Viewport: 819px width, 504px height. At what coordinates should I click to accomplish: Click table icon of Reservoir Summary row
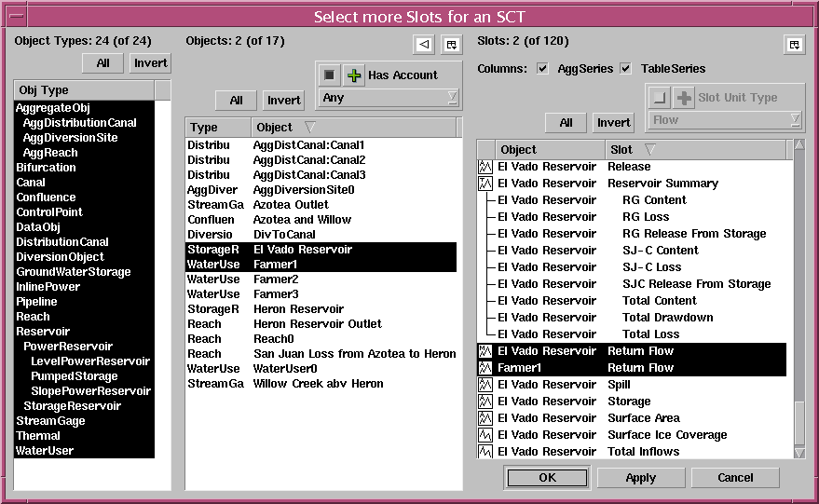coord(485,184)
